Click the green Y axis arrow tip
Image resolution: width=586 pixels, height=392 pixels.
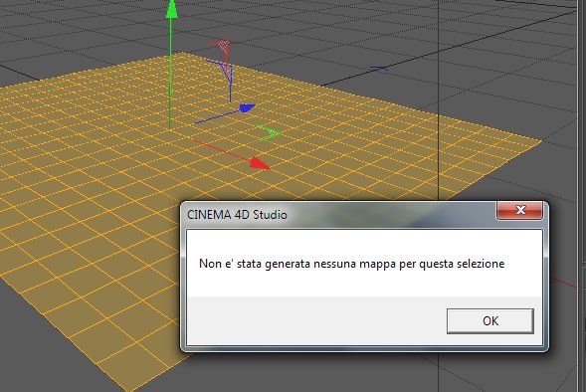click(x=171, y=9)
